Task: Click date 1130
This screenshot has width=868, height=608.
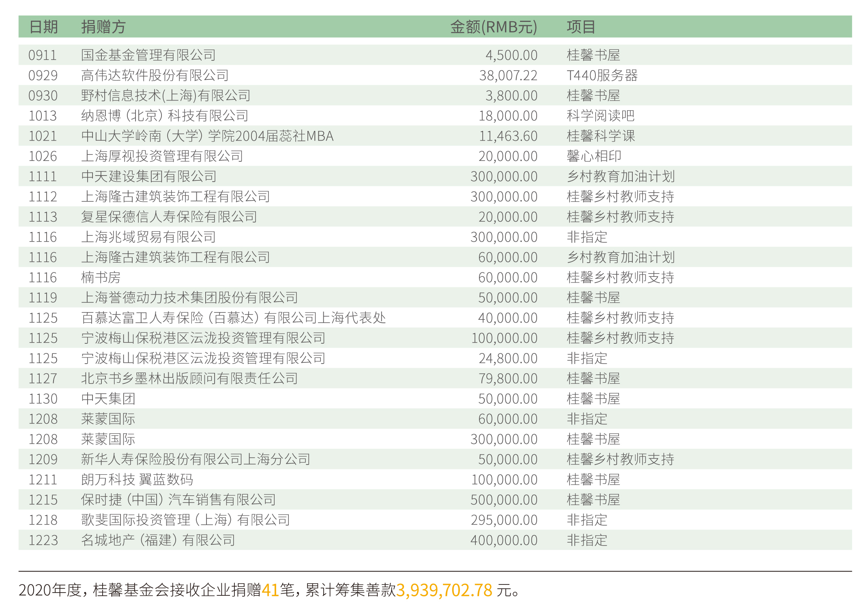Action: point(43,398)
